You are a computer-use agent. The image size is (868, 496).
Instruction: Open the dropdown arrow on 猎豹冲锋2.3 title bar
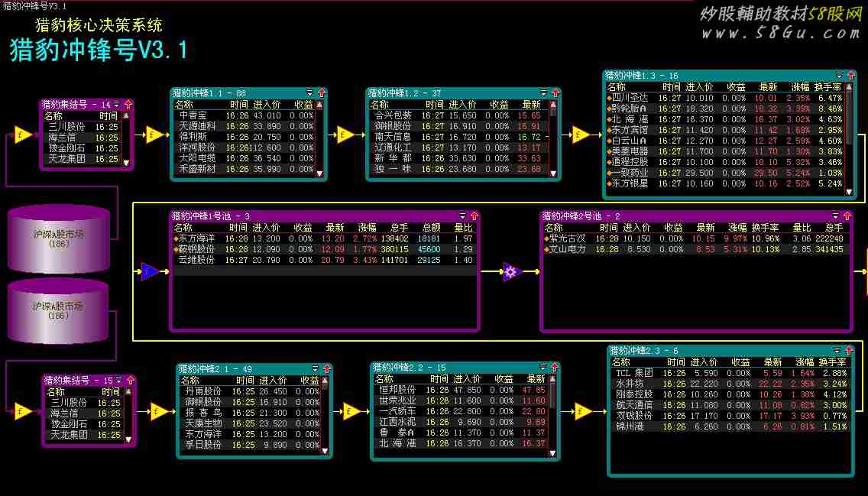click(x=837, y=351)
